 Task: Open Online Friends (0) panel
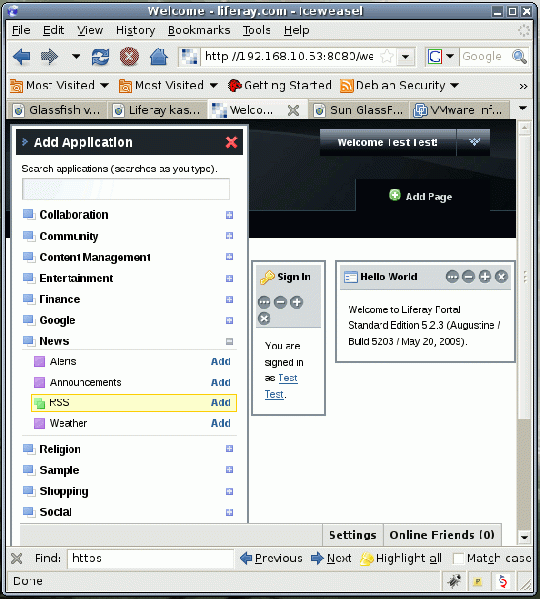coord(442,535)
